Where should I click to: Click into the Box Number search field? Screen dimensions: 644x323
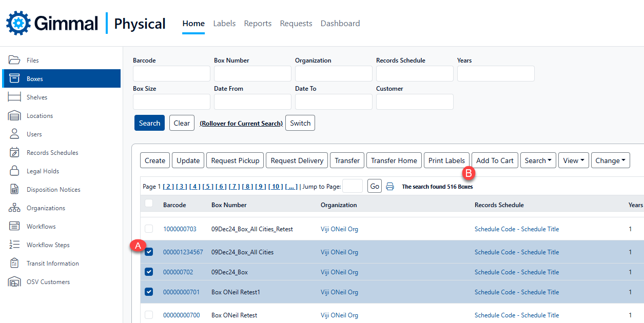click(252, 74)
